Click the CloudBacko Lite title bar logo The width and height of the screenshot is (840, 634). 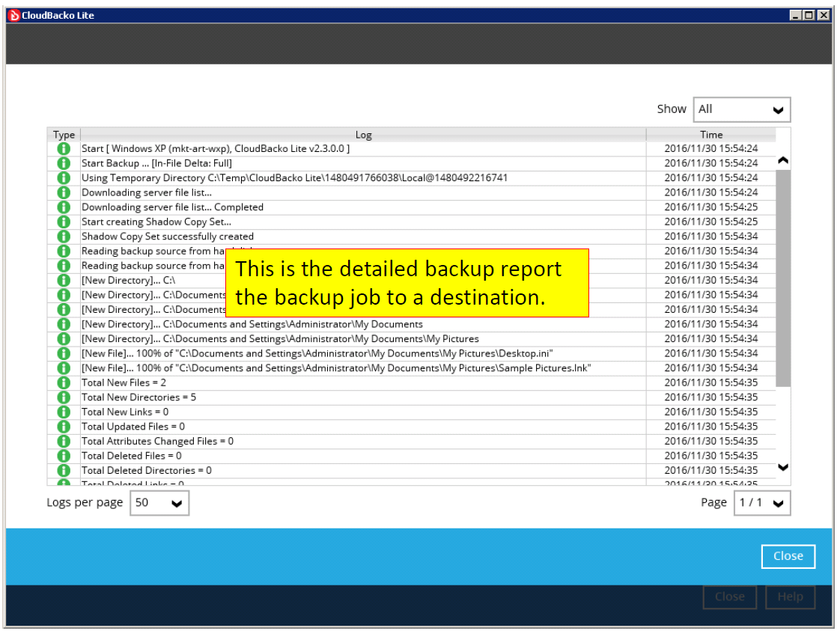pyautogui.click(x=14, y=15)
